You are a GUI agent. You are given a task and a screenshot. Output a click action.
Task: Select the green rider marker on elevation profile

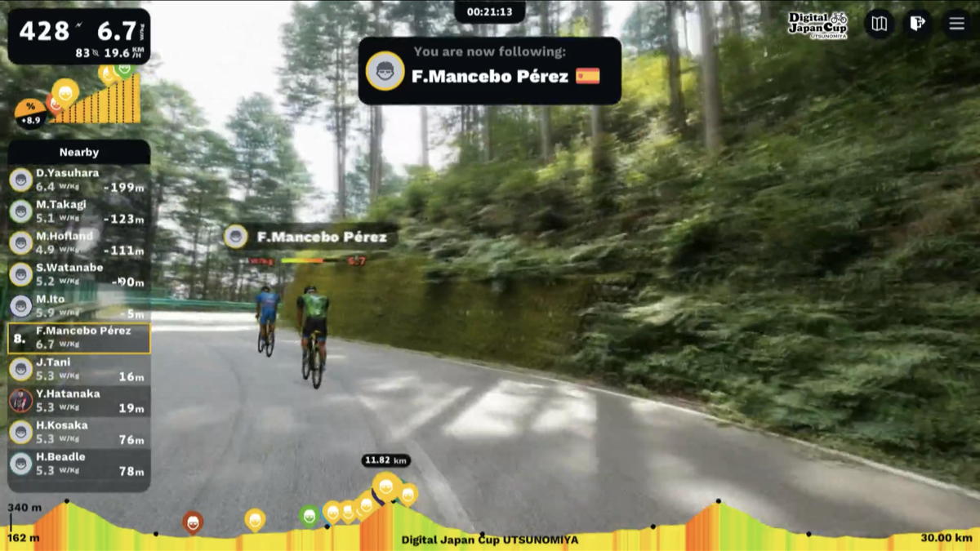coord(309,516)
